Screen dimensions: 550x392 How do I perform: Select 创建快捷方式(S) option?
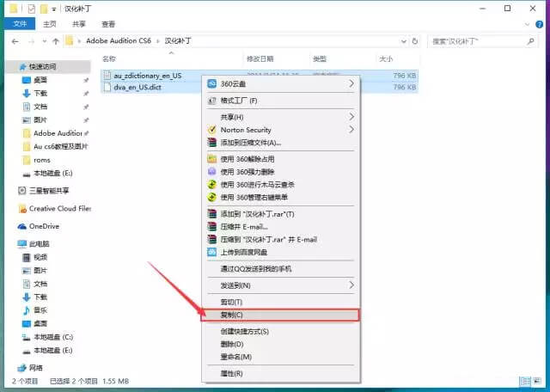coord(281,331)
